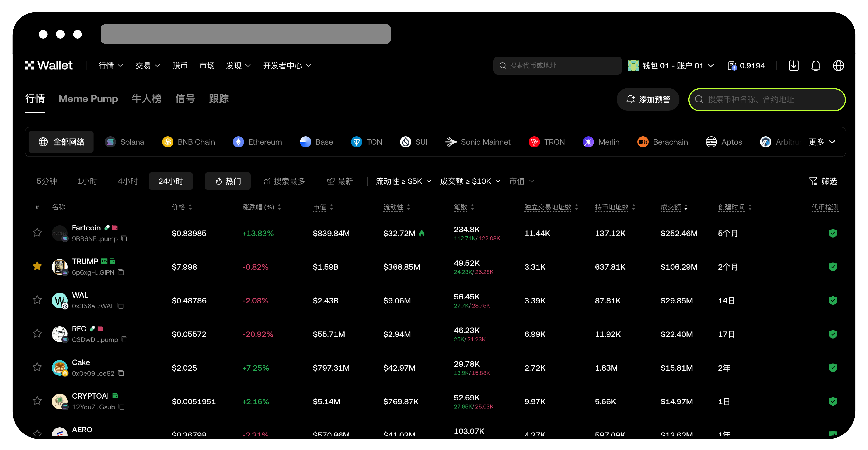The width and height of the screenshot is (868, 450).
Task: Expand the 更多 networks dropdown
Action: [821, 142]
